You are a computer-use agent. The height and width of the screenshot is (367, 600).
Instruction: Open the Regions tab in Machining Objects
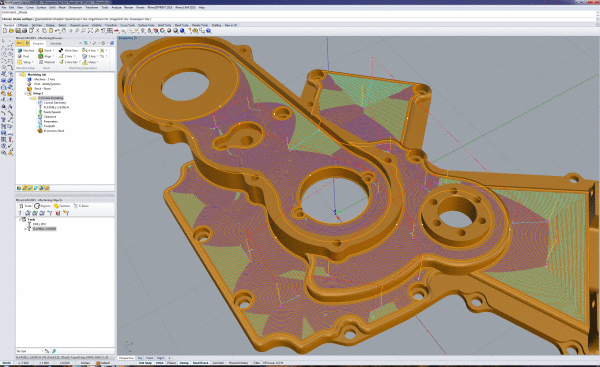(x=42, y=206)
